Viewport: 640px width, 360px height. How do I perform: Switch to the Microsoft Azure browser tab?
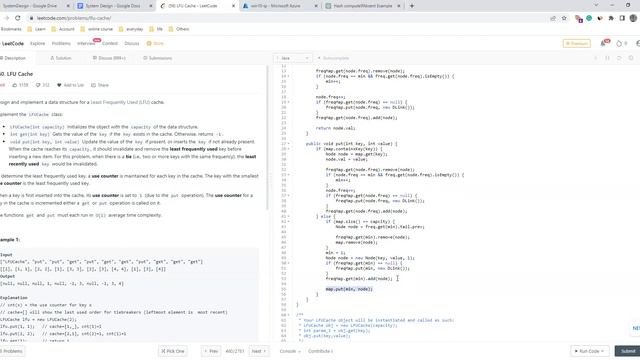pyautogui.click(x=280, y=6)
